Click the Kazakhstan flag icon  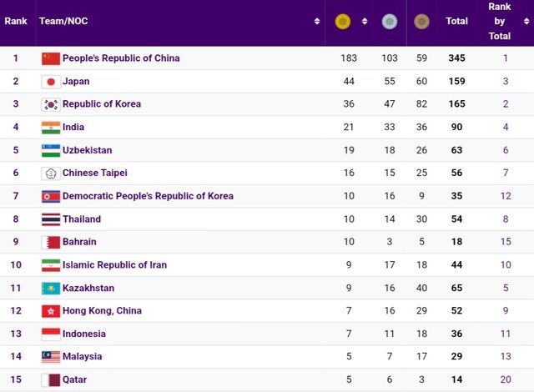(x=51, y=288)
